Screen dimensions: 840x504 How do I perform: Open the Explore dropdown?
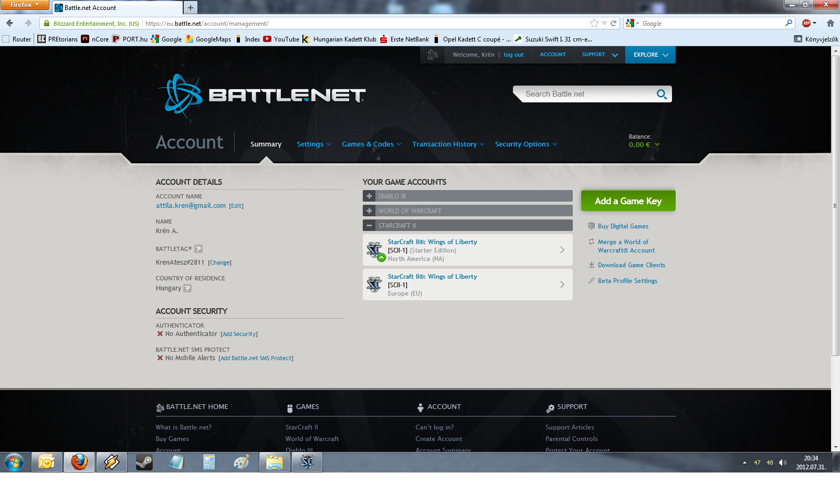[x=650, y=55]
